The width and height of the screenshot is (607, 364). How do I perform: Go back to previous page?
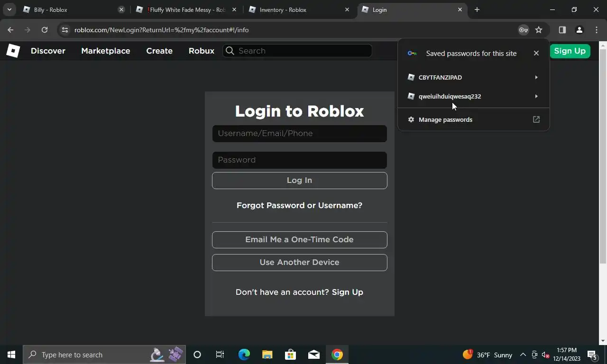[x=10, y=30]
